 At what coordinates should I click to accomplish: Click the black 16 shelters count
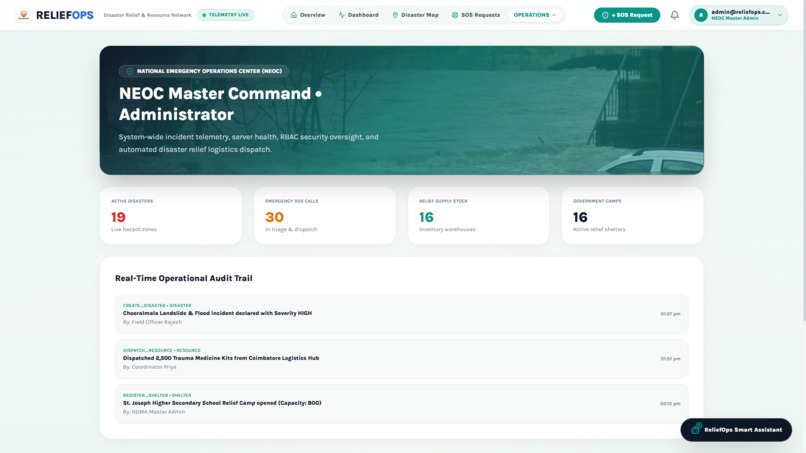pos(580,217)
